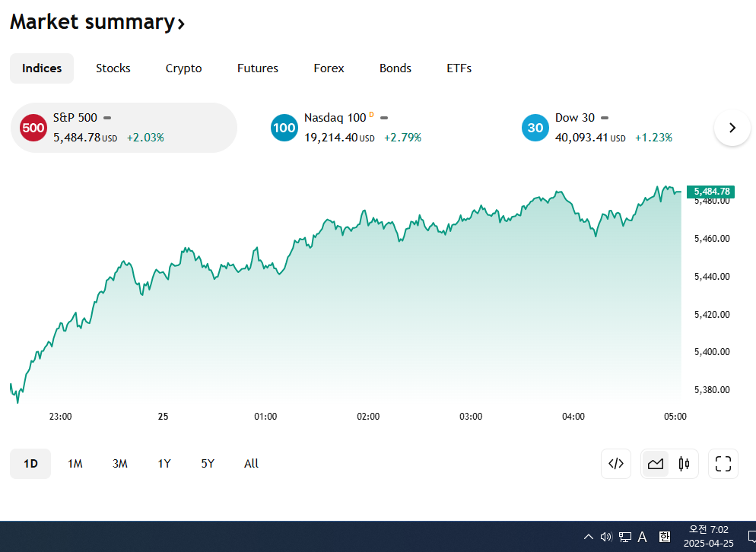The height and width of the screenshot is (552, 756).
Task: Show next indices with the right arrow
Action: (x=732, y=128)
